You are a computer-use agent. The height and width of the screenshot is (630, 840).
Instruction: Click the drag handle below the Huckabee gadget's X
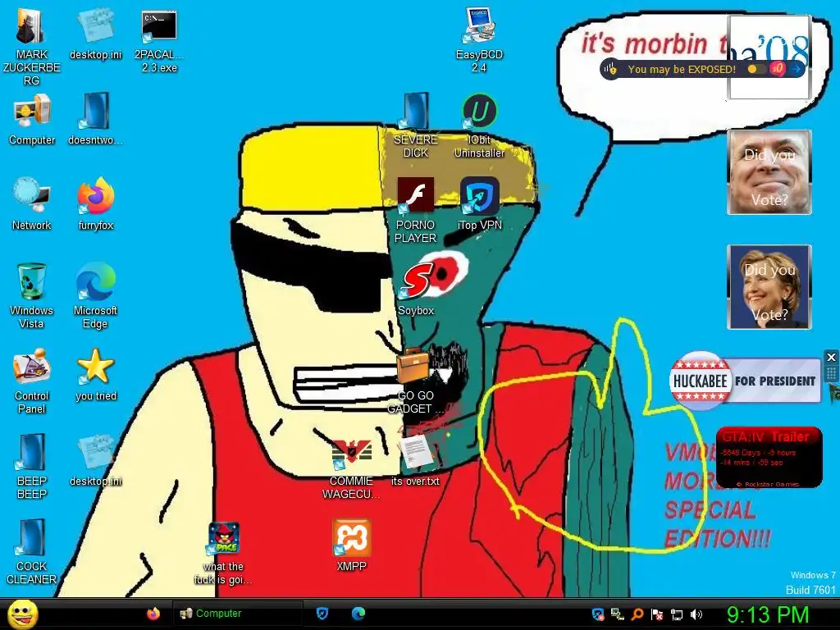831,373
